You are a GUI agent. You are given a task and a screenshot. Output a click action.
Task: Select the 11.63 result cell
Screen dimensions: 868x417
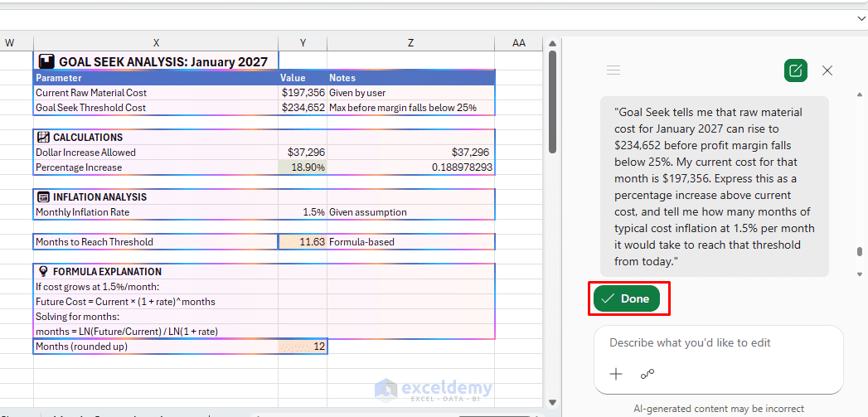[303, 242]
